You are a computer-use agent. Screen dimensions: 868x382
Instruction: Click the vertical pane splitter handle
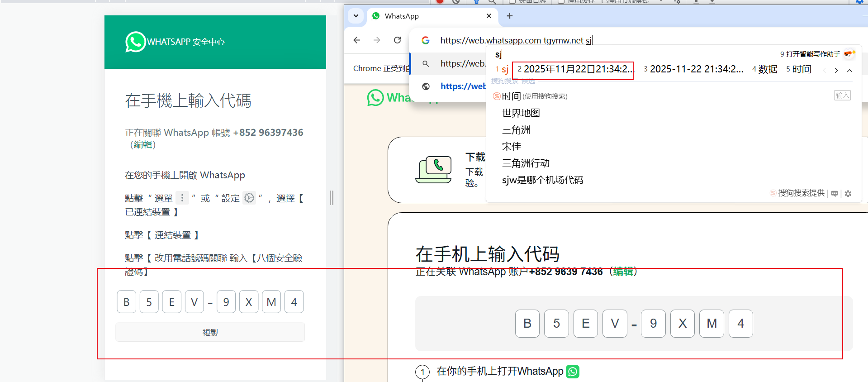tap(332, 198)
